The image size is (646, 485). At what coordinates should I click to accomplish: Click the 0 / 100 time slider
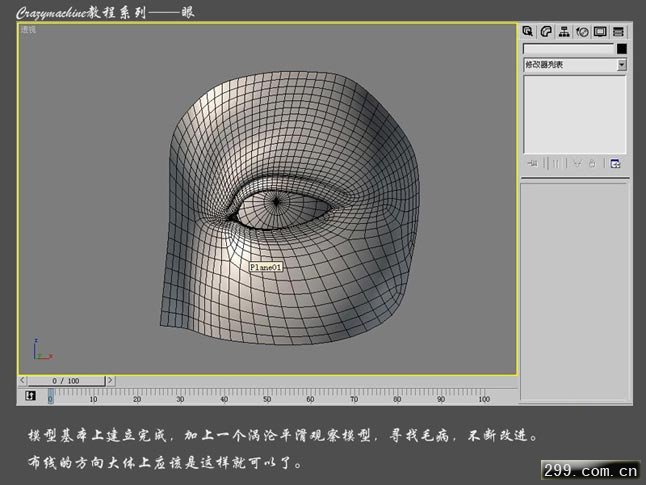(66, 381)
